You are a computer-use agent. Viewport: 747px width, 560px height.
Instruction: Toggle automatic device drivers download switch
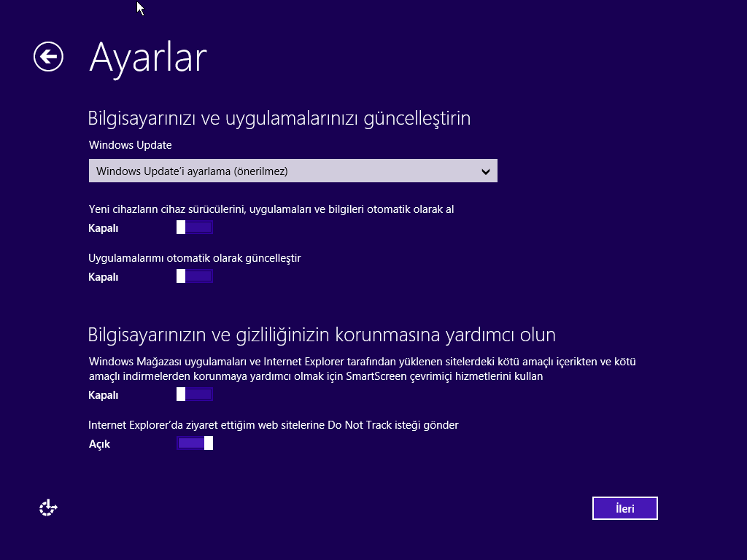(x=194, y=227)
